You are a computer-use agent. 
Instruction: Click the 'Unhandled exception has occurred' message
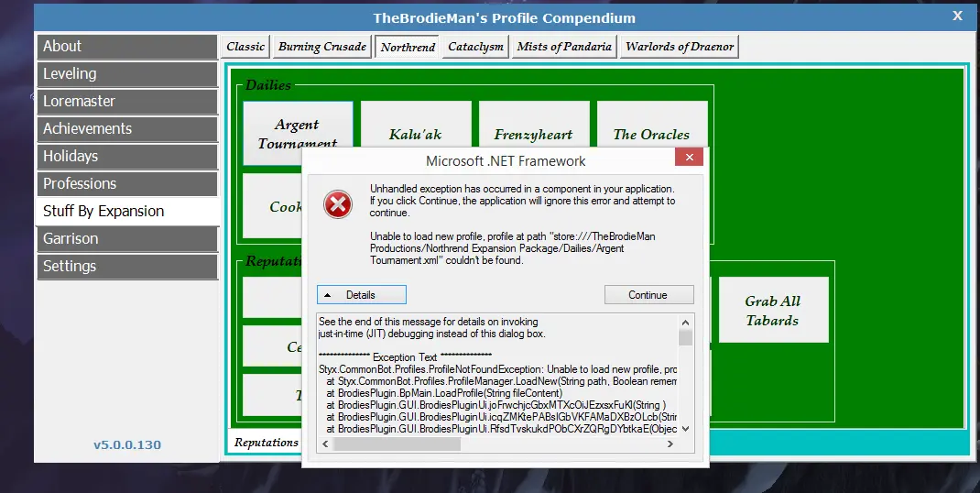tap(522, 200)
